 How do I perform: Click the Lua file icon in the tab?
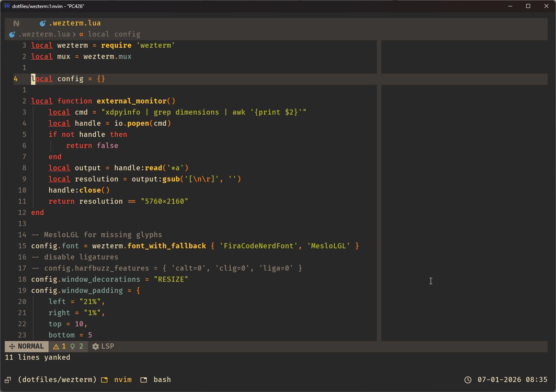point(43,23)
